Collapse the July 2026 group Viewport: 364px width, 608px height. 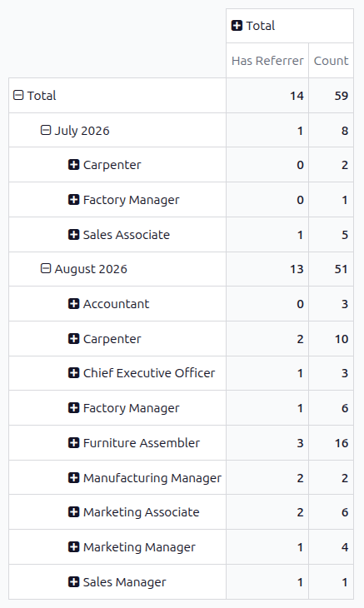click(x=46, y=130)
